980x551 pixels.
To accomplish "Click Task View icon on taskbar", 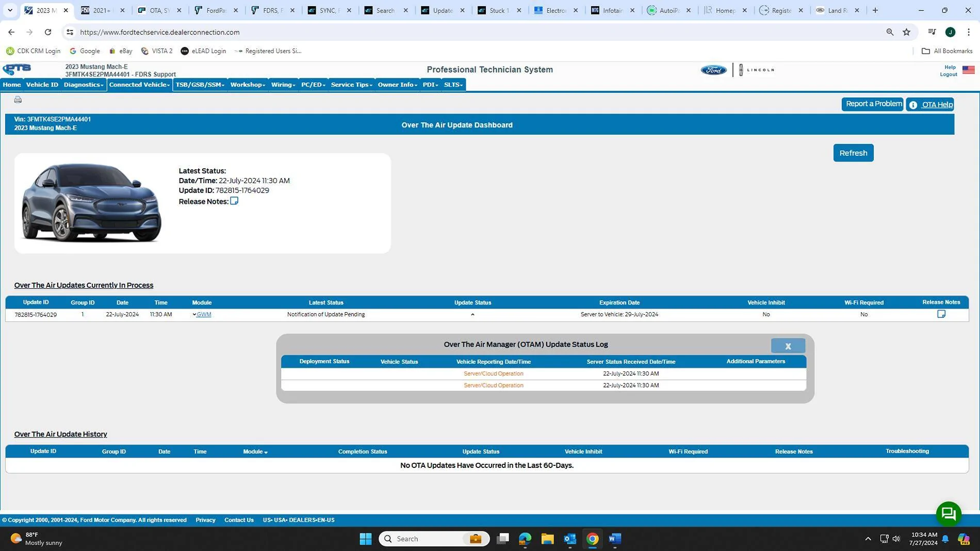I will pyautogui.click(x=503, y=539).
